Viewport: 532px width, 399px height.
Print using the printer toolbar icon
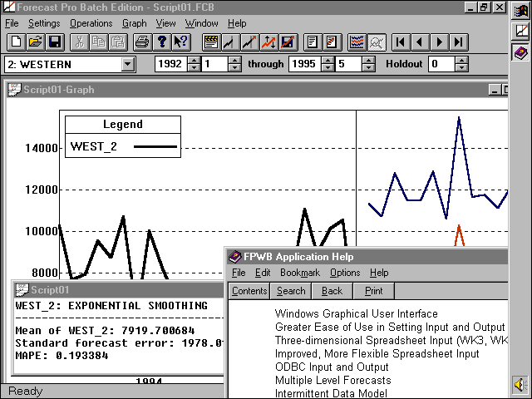142,42
